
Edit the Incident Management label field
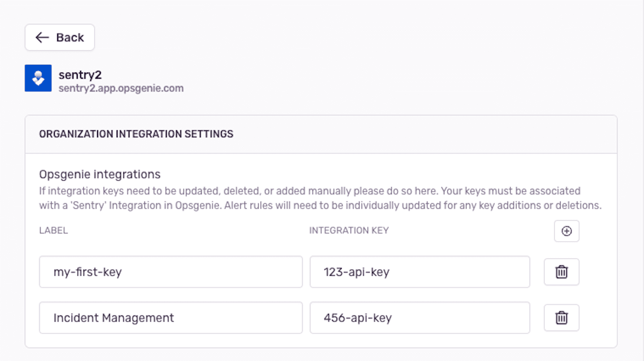tap(171, 318)
